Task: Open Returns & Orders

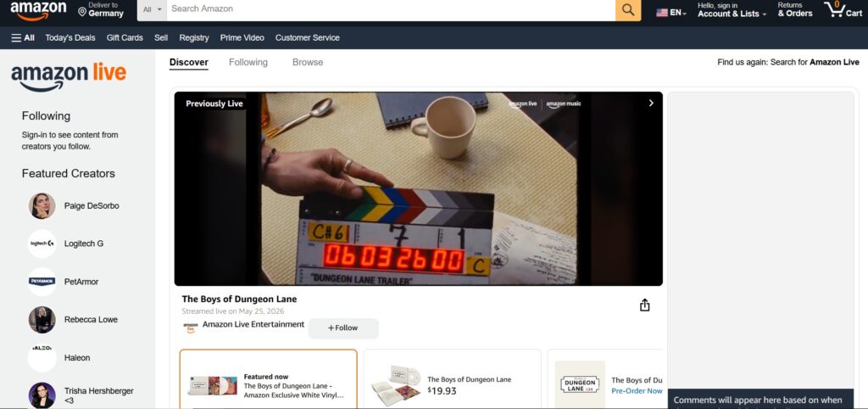Action: [x=795, y=10]
